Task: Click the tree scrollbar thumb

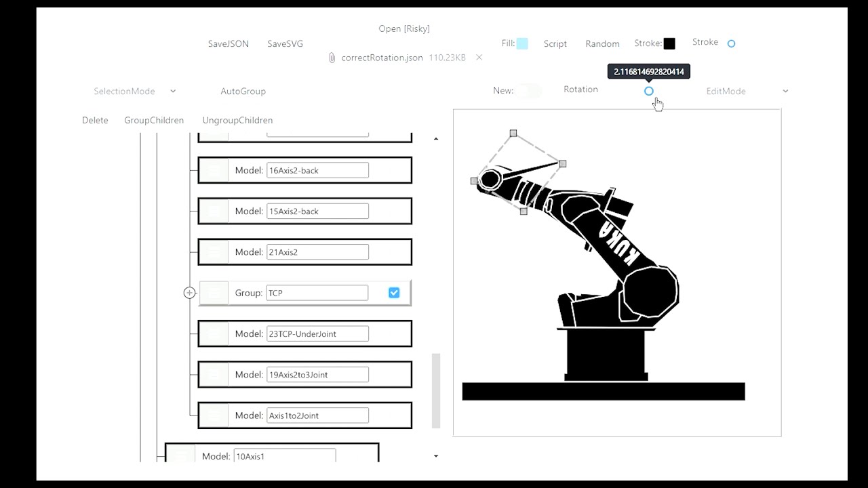Action: (x=436, y=391)
